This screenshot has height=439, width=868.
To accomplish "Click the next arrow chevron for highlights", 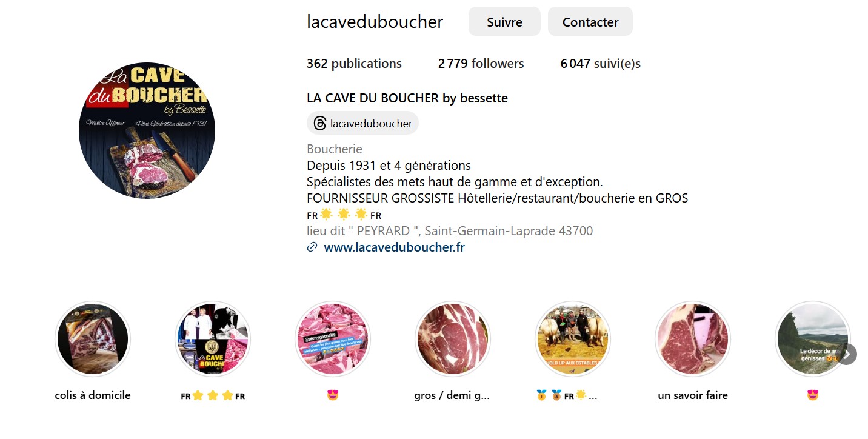I will 847,354.
